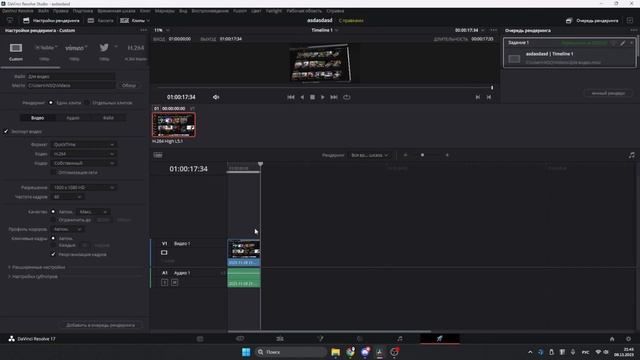Play the timeline forward
The height and width of the screenshot is (360, 640).
(322, 97)
